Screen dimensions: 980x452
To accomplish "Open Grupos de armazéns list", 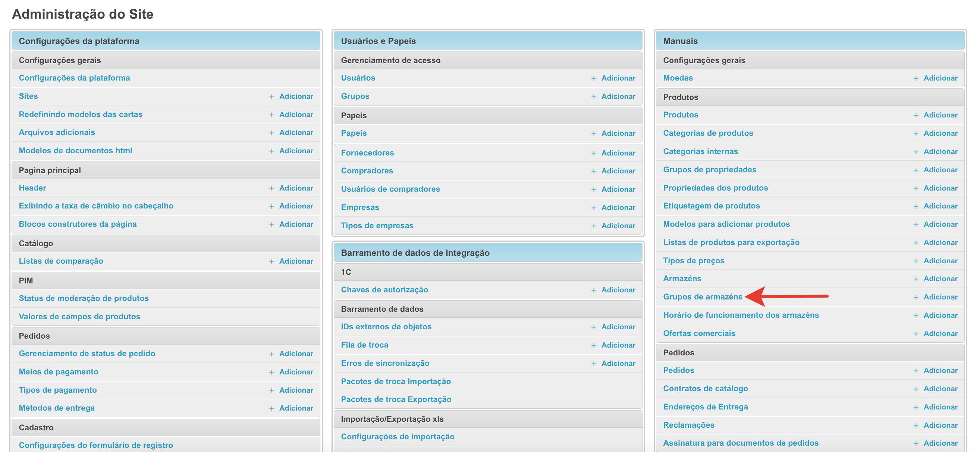I will (x=702, y=297).
